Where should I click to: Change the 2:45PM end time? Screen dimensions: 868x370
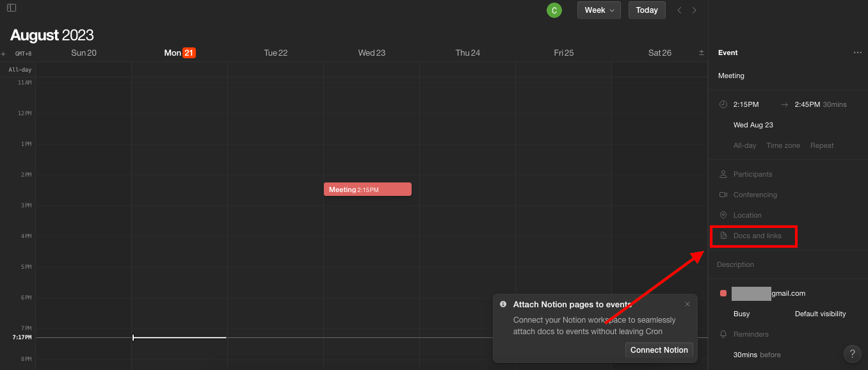(807, 104)
